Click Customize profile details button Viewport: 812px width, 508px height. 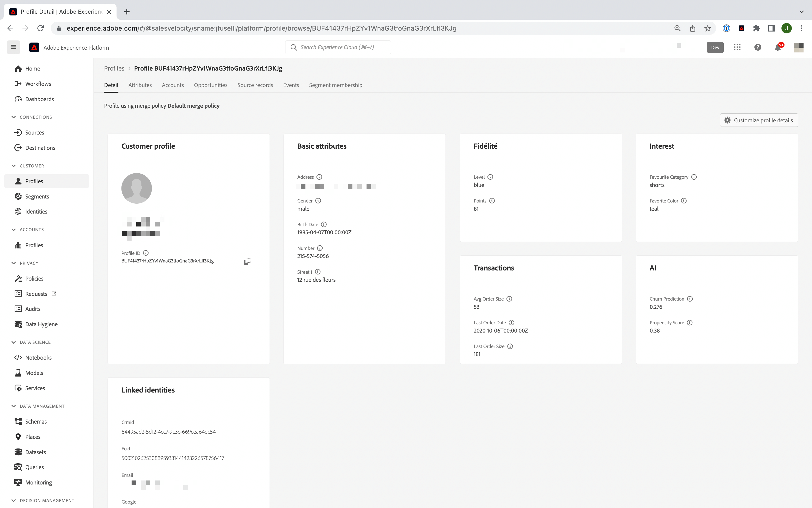tap(759, 120)
